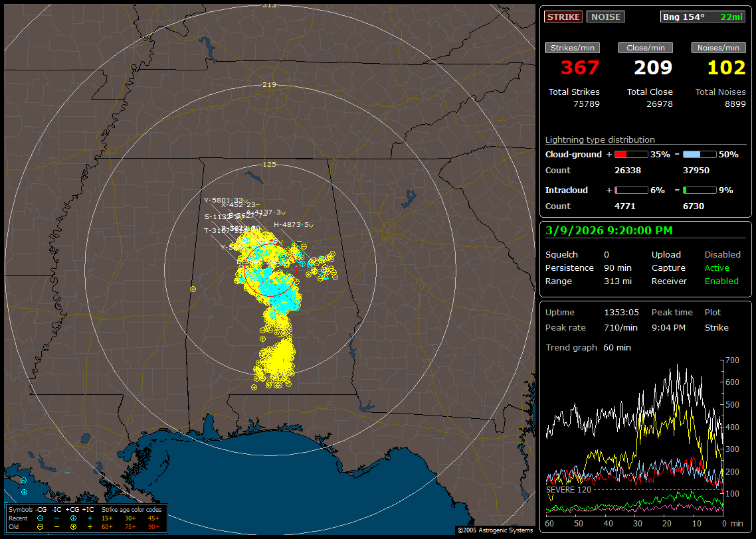The height and width of the screenshot is (539, 756).
Task: Click the Bng 154° bearing readout
Action: pyautogui.click(x=684, y=17)
